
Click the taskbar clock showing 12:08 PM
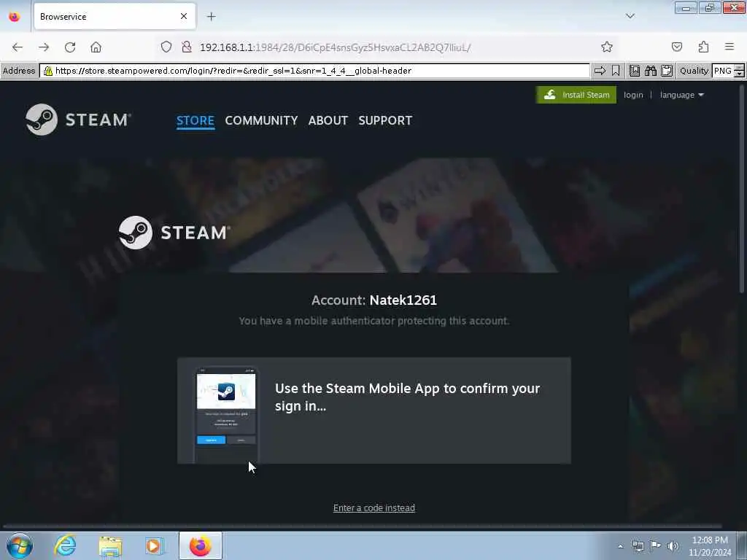[710, 545]
